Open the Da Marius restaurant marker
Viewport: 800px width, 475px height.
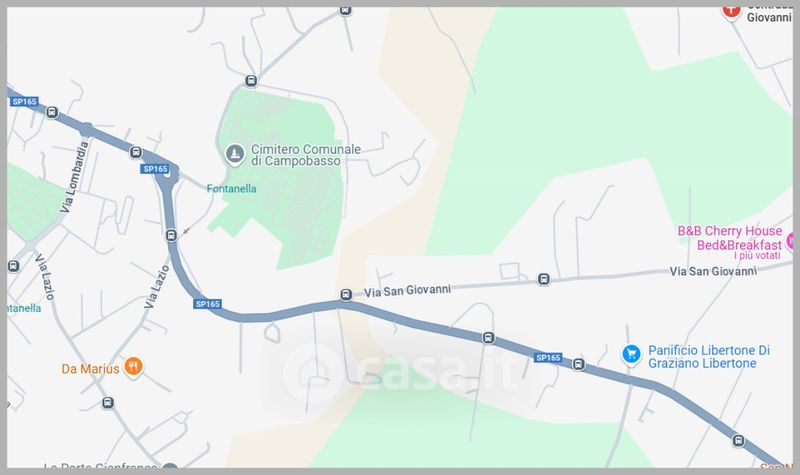click(133, 367)
